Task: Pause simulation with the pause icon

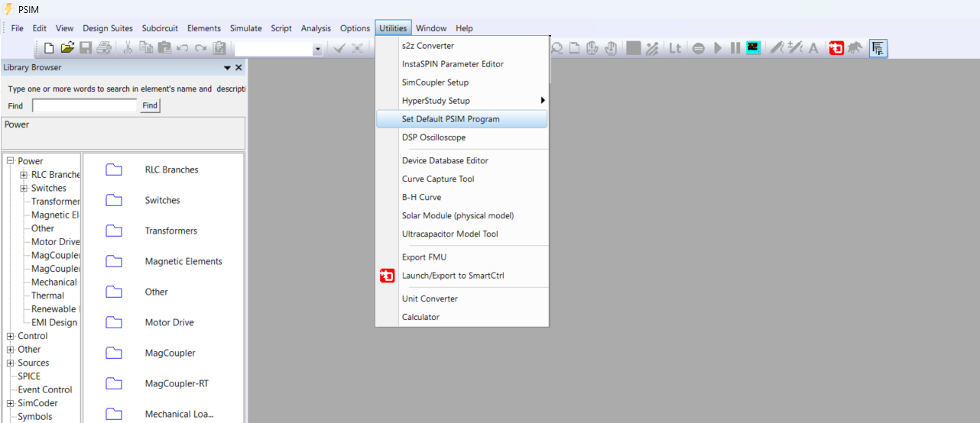Action: (x=735, y=48)
